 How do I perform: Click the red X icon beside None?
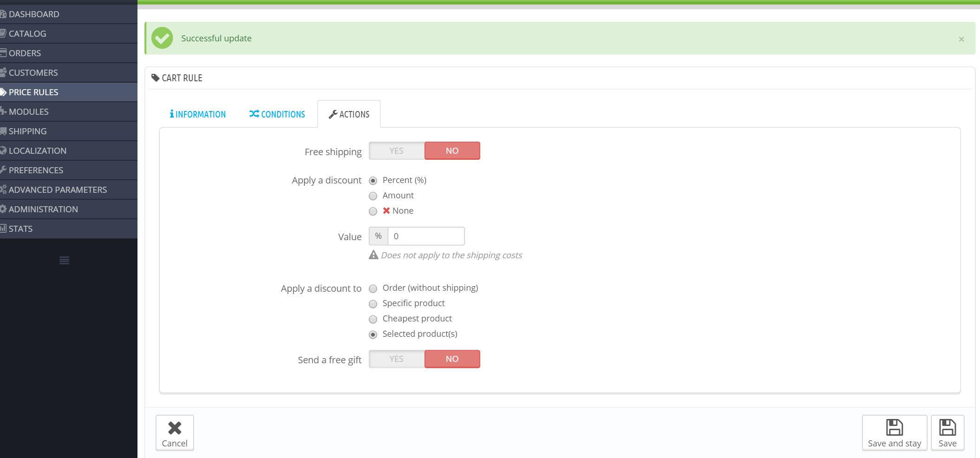(x=386, y=210)
